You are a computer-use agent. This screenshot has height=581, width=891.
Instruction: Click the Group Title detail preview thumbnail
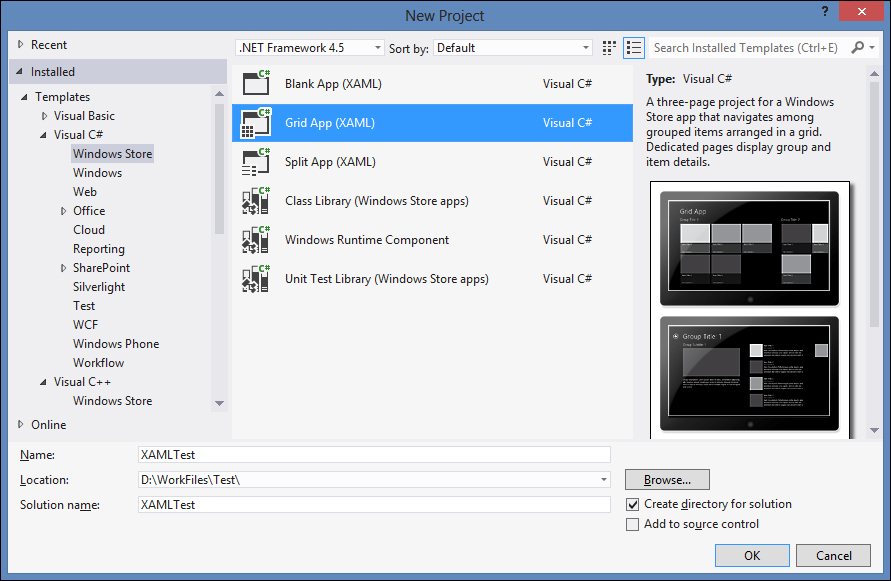click(750, 374)
